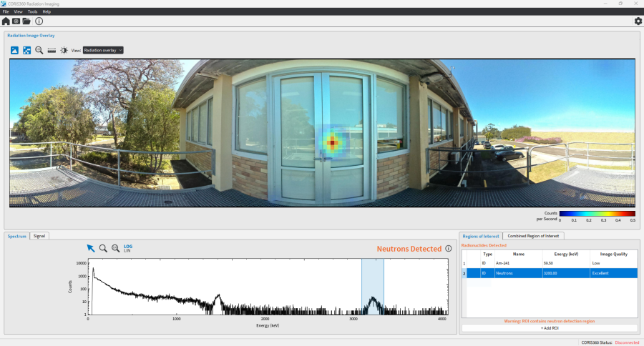Click the spectrum peak near 1460 keV
This screenshot has width=644, height=346.
click(218, 302)
